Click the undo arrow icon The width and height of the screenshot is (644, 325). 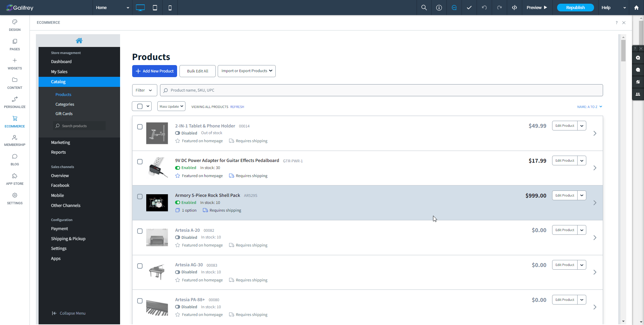pyautogui.click(x=484, y=8)
